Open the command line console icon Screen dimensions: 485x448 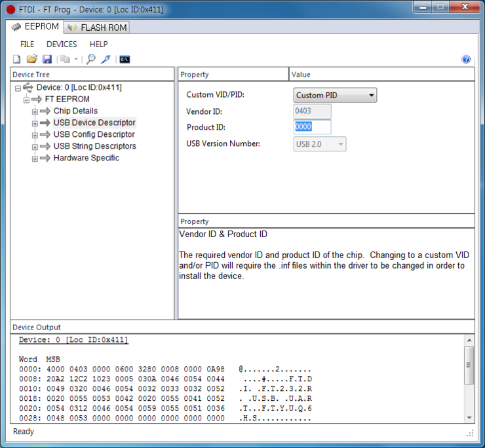(125, 59)
